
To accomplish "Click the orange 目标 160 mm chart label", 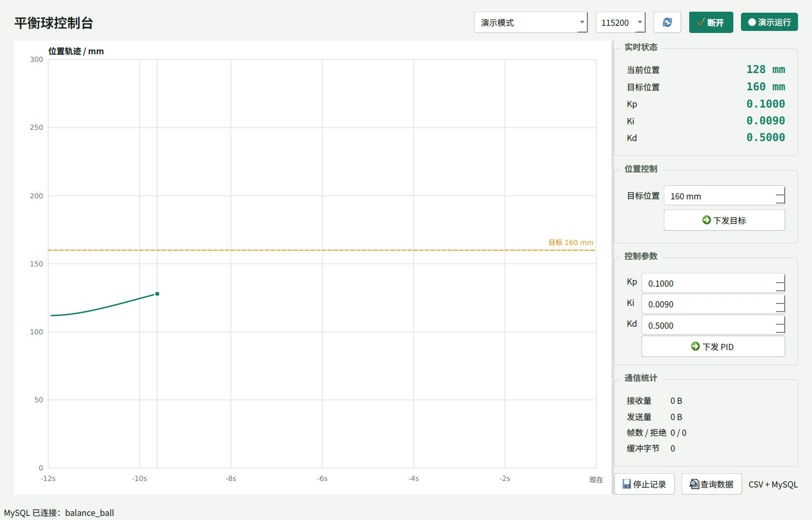I will [571, 242].
